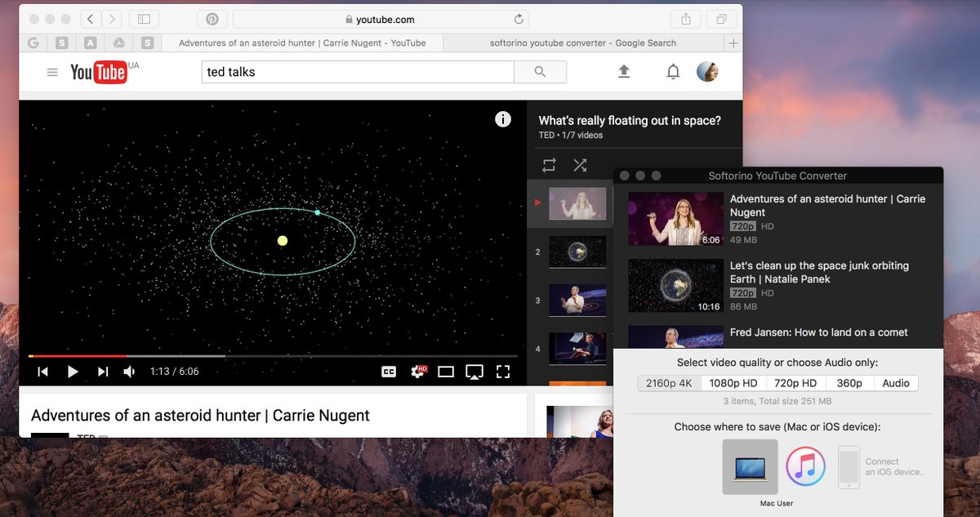Open the suggested video thumbnail below playlist
This screenshot has width=980, height=517.
[580, 421]
